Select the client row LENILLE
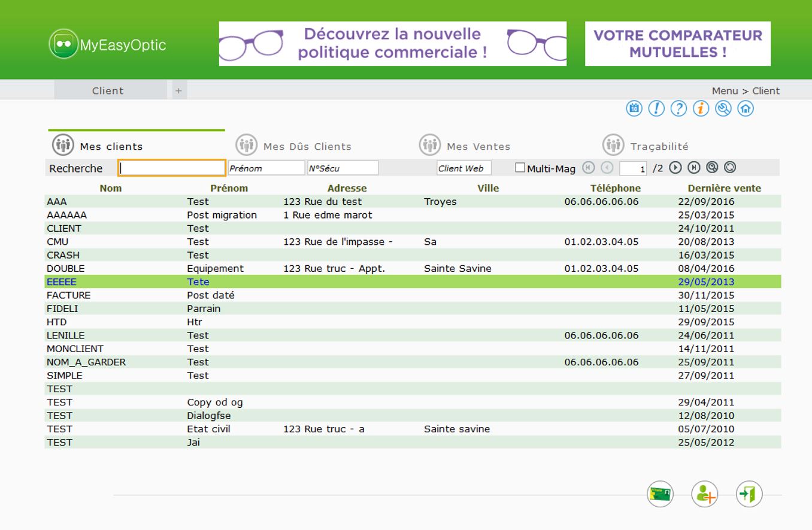Image resolution: width=812 pixels, height=530 pixels. (413, 335)
